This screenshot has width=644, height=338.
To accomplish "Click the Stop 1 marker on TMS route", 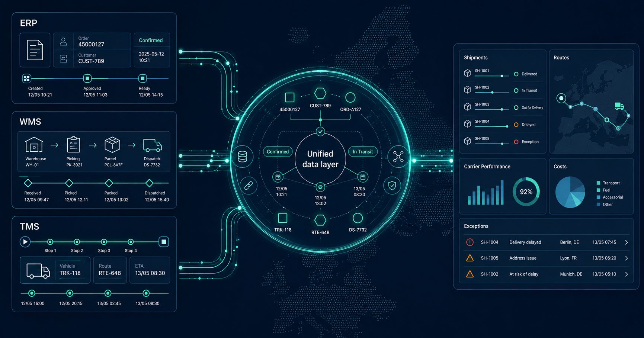I will pos(50,242).
